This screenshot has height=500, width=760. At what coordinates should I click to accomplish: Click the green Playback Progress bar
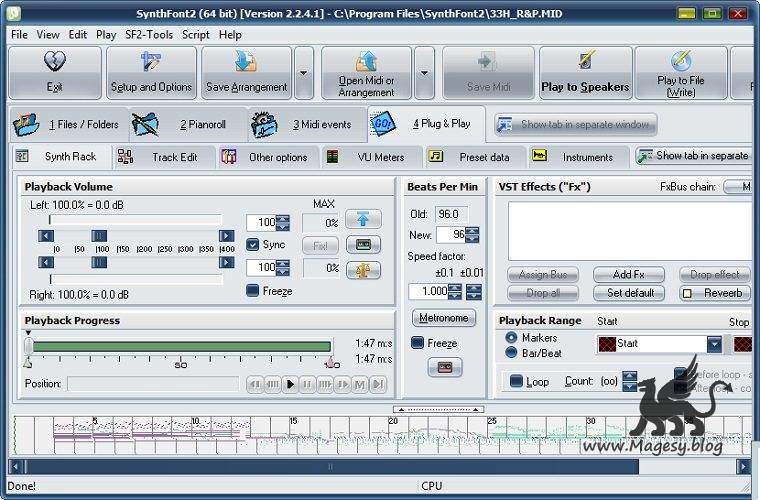[182, 346]
